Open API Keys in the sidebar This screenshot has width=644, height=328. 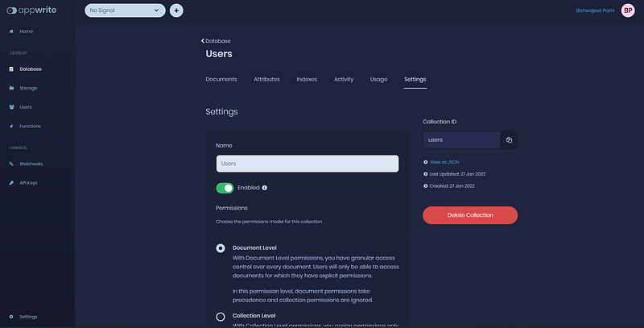[28, 183]
